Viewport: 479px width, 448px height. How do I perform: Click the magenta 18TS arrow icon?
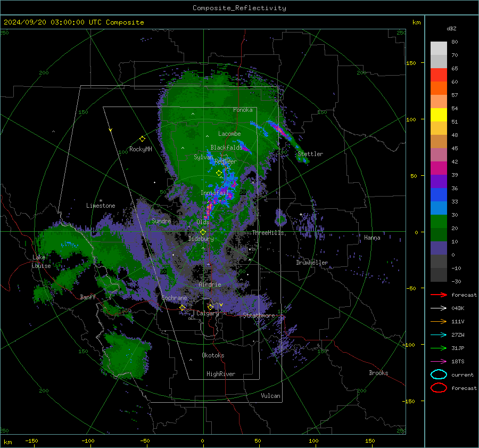[x=439, y=362]
